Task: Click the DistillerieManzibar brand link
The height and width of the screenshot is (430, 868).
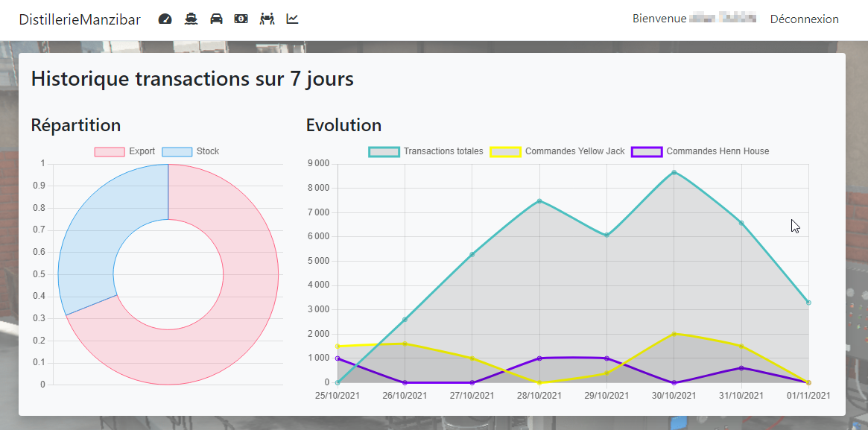Action: [80, 19]
